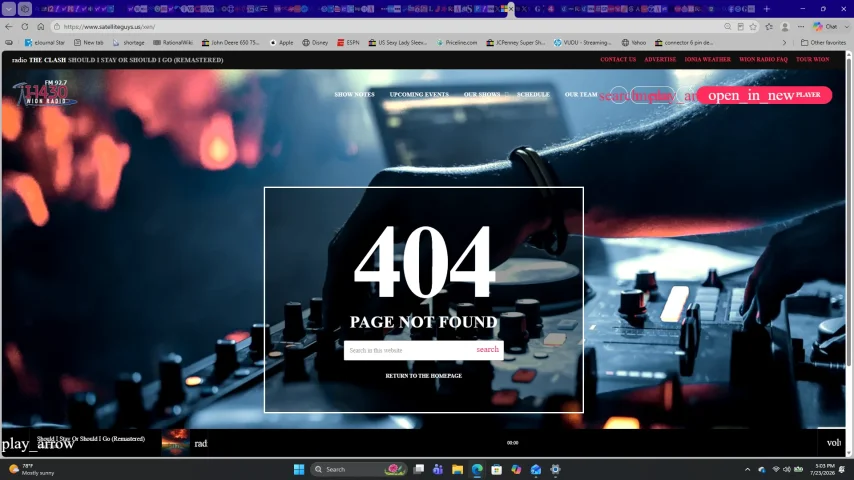Reload the page with the refresh icon

[x=25, y=26]
